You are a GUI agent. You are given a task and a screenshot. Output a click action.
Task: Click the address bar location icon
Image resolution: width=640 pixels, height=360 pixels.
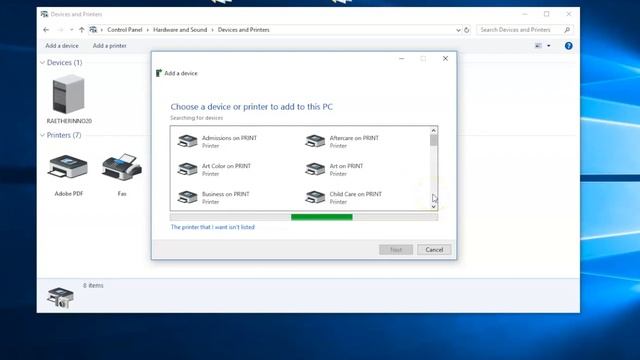(93, 30)
